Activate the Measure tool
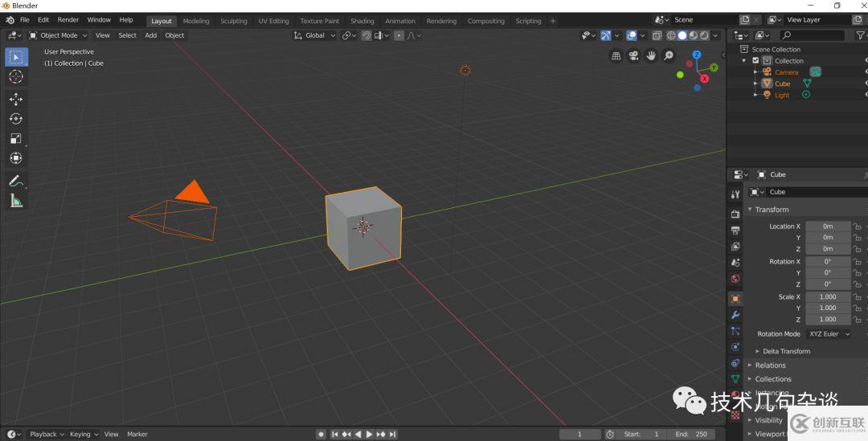Screen dimensions: 868x441 [x=15, y=201]
